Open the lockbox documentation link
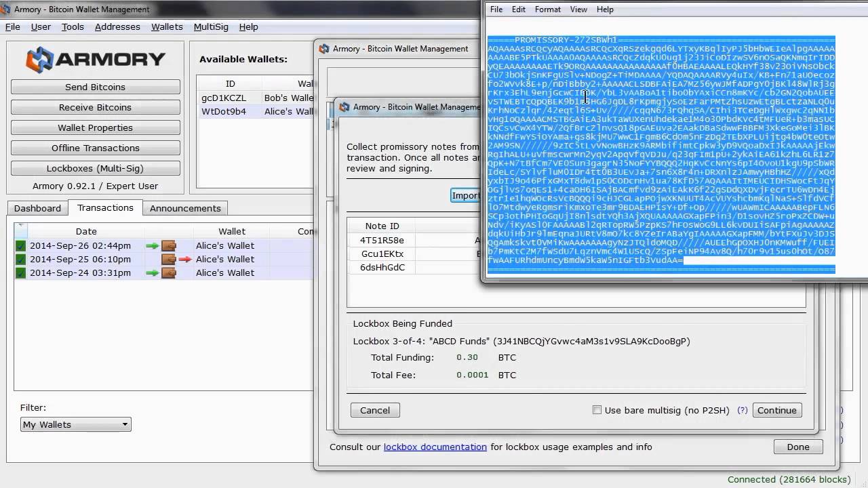868x488 pixels. pyautogui.click(x=435, y=447)
